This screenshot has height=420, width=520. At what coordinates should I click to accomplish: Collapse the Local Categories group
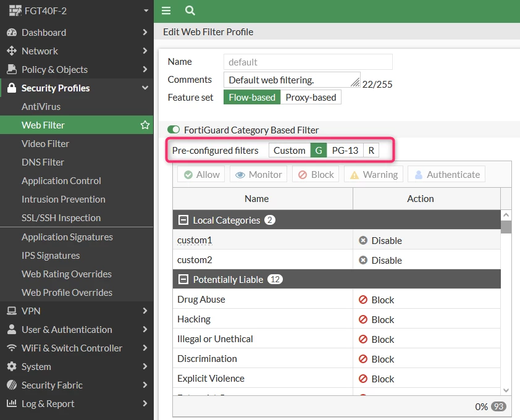coord(183,220)
